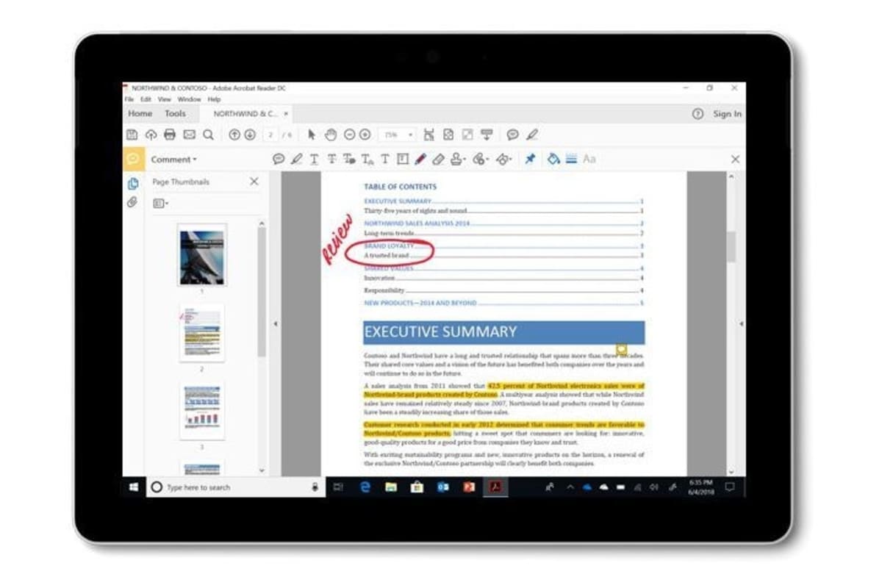Viewport: 882px width, 588px height.
Task: Select page 1 thumbnail
Action: 202,254
